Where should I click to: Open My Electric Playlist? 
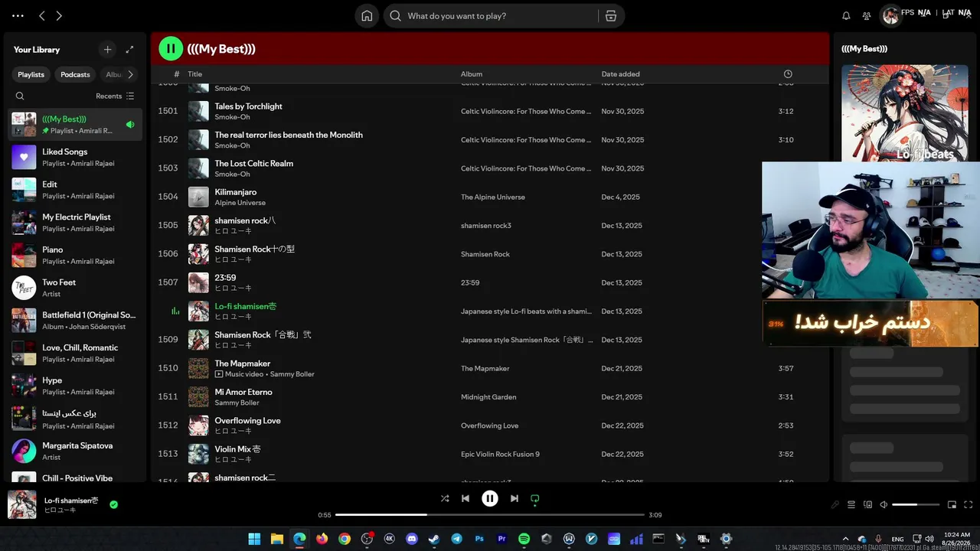75,223
